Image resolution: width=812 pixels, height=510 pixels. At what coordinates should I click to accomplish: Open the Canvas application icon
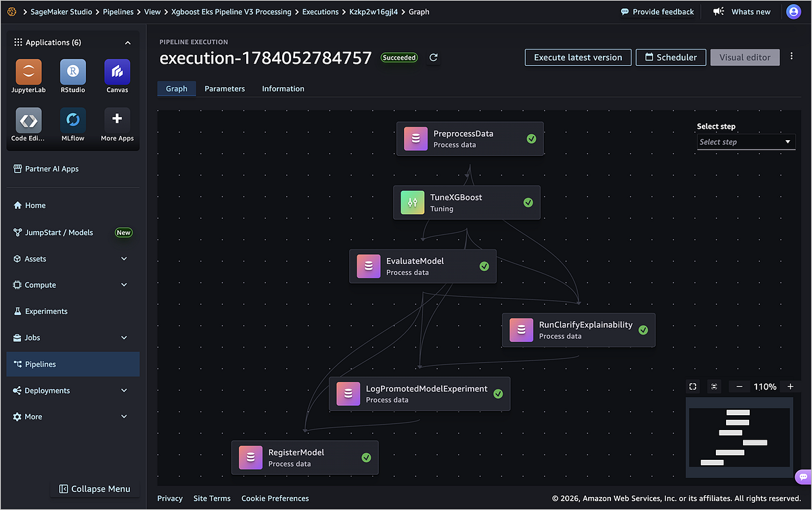click(x=117, y=72)
